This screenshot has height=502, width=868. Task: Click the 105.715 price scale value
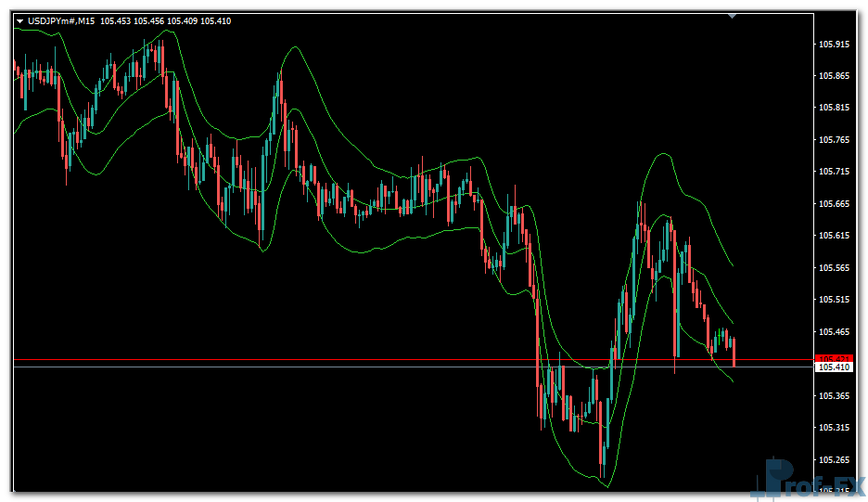coord(835,172)
